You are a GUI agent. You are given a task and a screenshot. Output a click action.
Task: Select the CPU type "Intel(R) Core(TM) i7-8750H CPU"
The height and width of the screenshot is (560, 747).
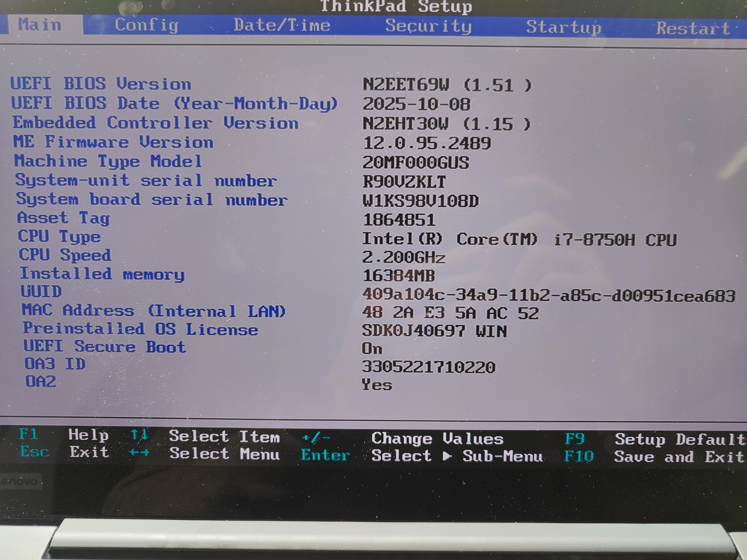click(x=520, y=239)
